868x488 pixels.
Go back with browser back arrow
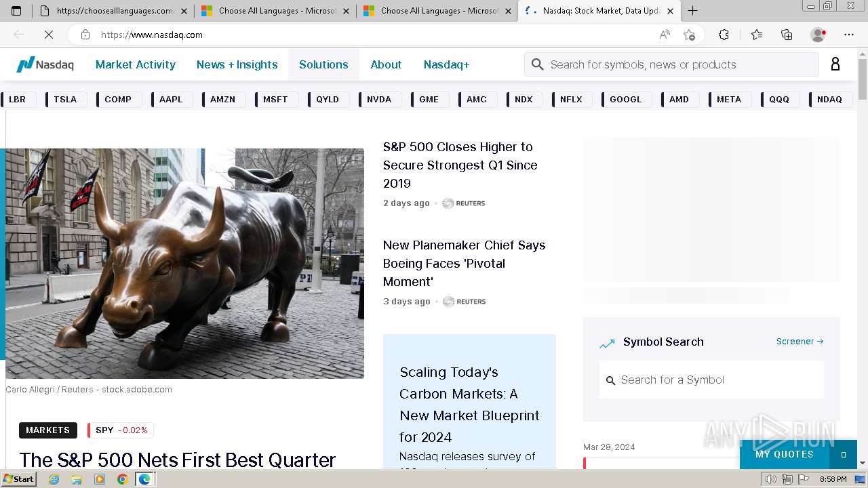click(x=19, y=35)
